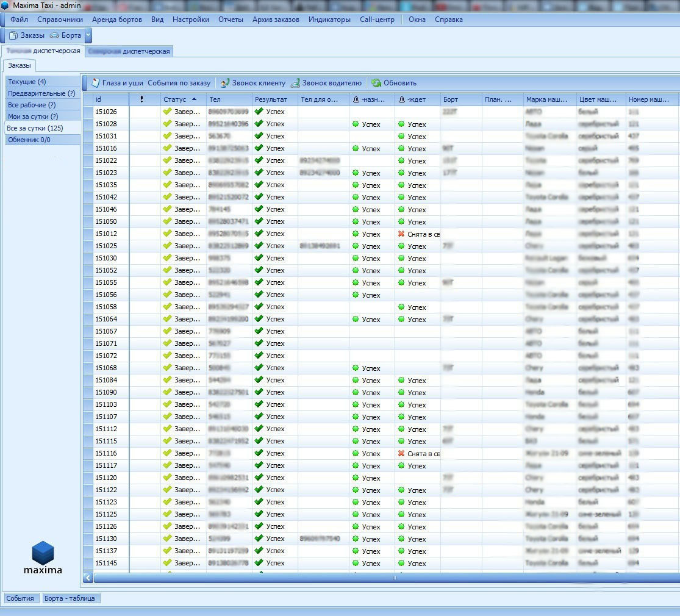The image size is (680, 616).
Task: Select order id 151026
Action: click(x=106, y=112)
